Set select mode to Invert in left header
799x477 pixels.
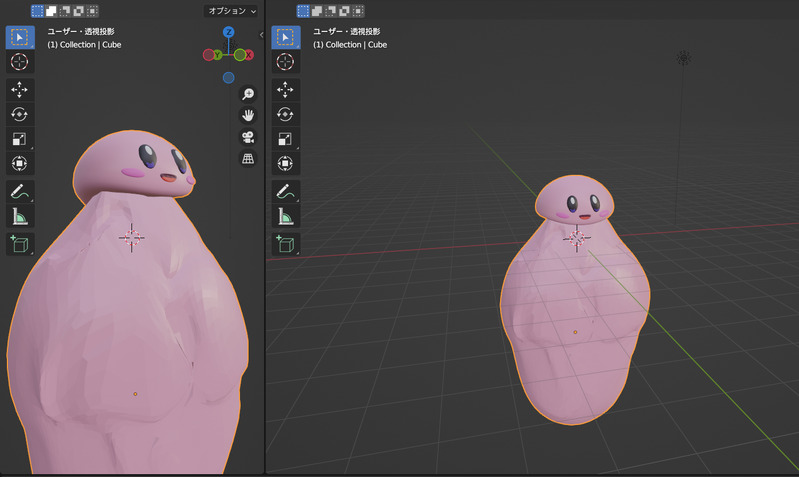click(78, 11)
